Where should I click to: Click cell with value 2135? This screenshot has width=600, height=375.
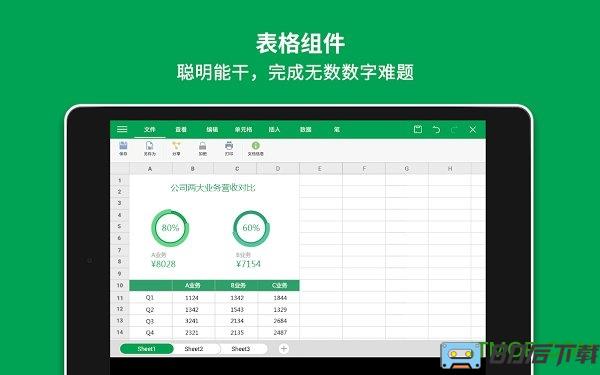click(x=236, y=333)
